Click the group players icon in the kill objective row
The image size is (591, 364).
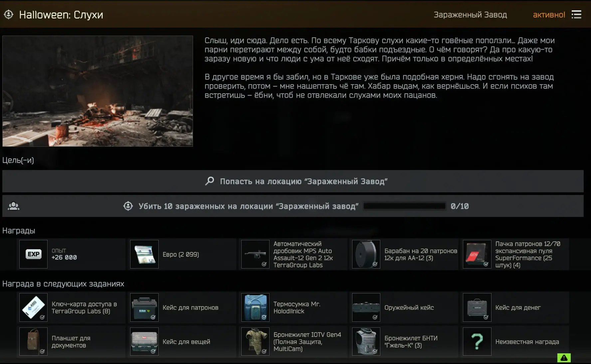point(14,206)
